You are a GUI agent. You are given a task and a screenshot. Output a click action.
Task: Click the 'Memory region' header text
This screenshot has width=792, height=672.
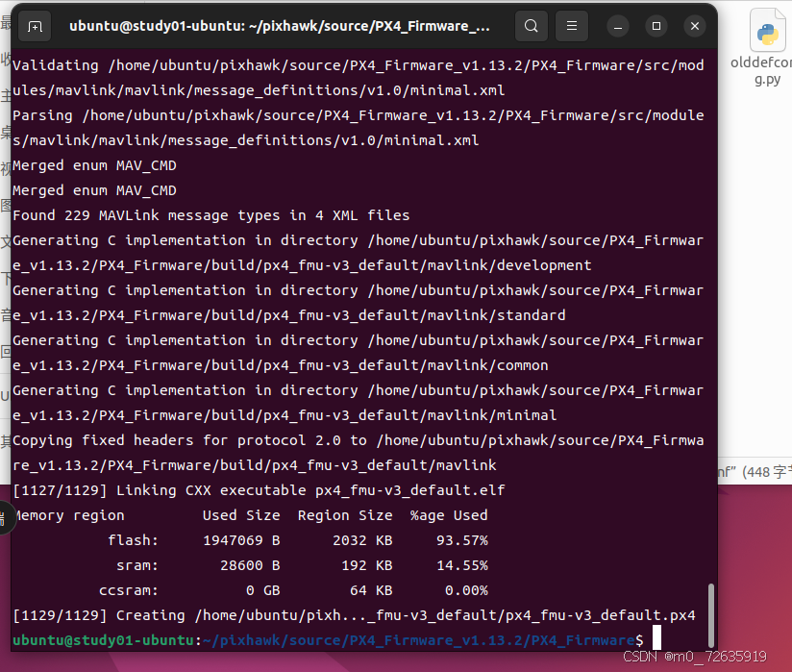pos(68,515)
